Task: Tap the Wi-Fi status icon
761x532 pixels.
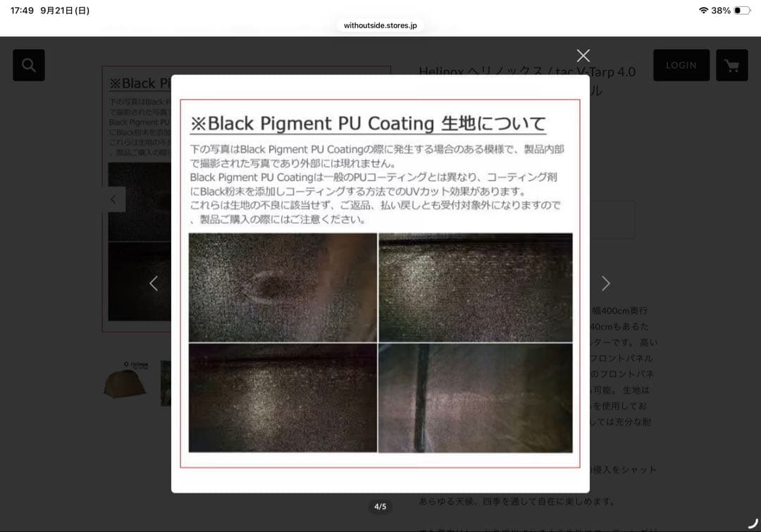Action: pos(703,11)
